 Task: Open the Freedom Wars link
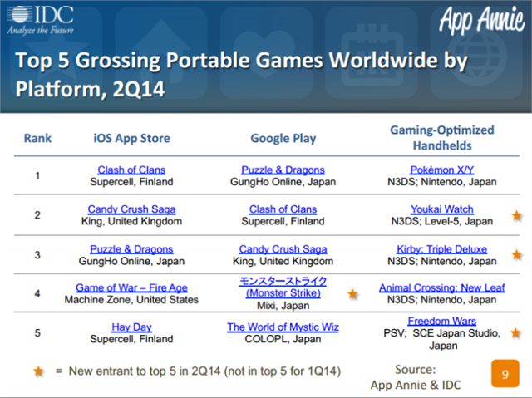pos(441,321)
